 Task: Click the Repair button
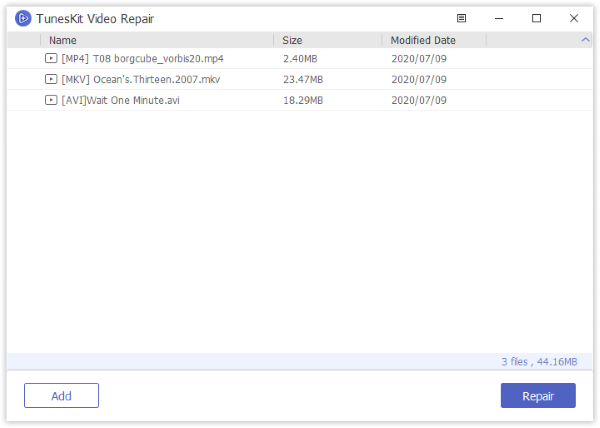538,395
